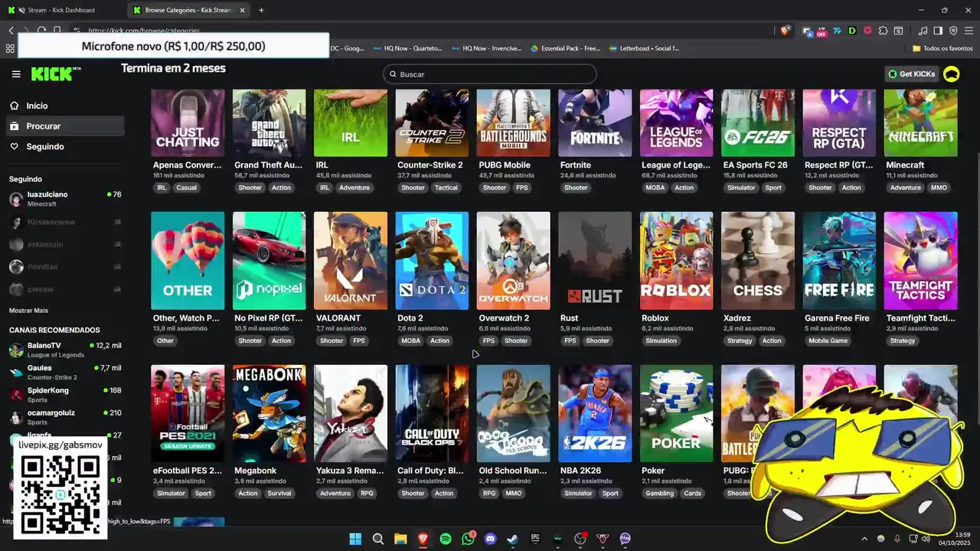Click the Survival tag under Megabonk
Image resolution: width=980 pixels, height=551 pixels.
(x=279, y=494)
